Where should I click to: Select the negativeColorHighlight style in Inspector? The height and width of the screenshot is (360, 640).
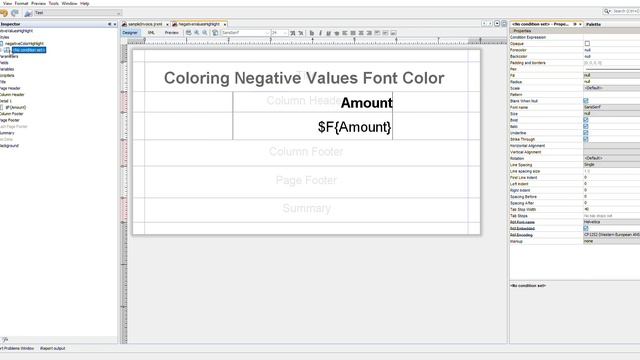point(24,43)
